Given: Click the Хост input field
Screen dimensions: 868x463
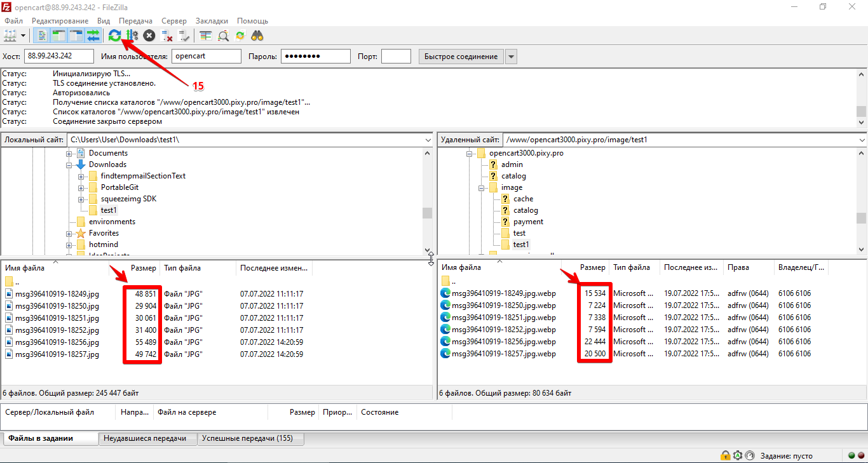Looking at the screenshot, I should (59, 57).
